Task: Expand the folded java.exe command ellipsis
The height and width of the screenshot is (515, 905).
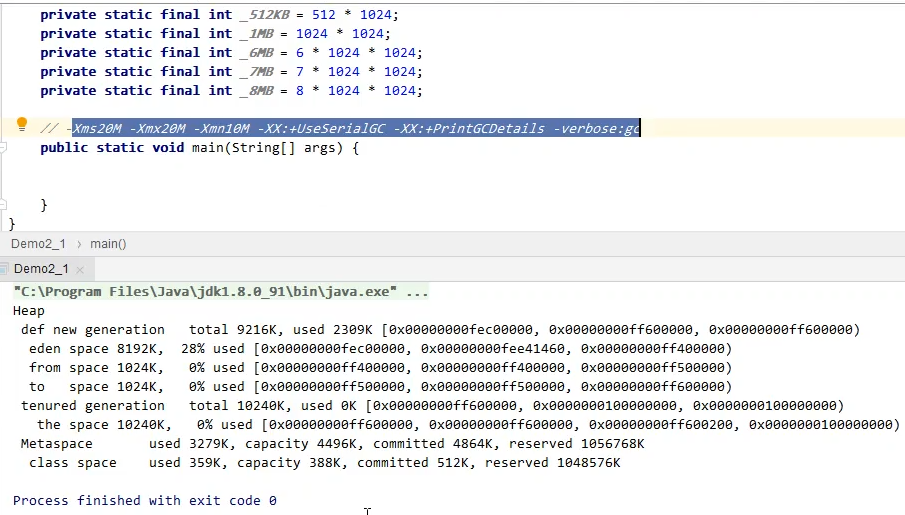Action: [417, 292]
